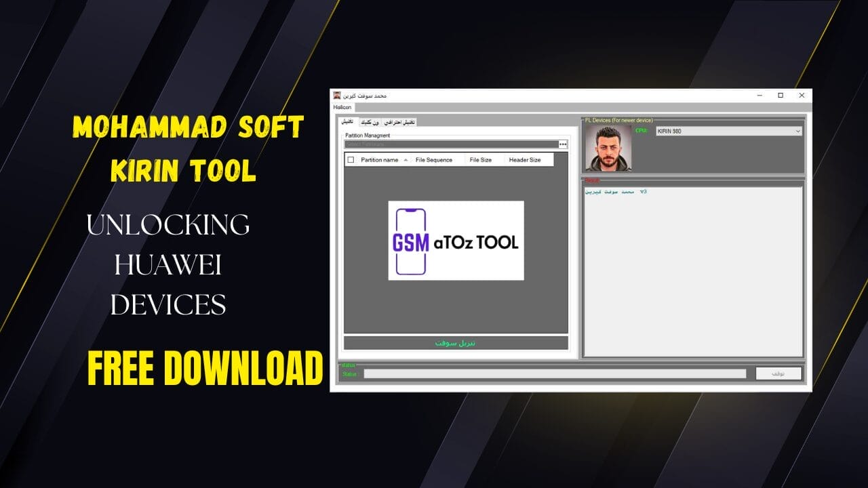Screen dimensions: 868x488
Task: Minimize the Kirin tool window
Action: (759, 96)
